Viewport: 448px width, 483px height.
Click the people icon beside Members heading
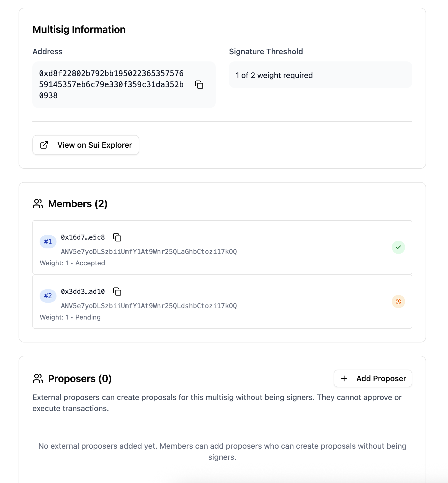38,204
